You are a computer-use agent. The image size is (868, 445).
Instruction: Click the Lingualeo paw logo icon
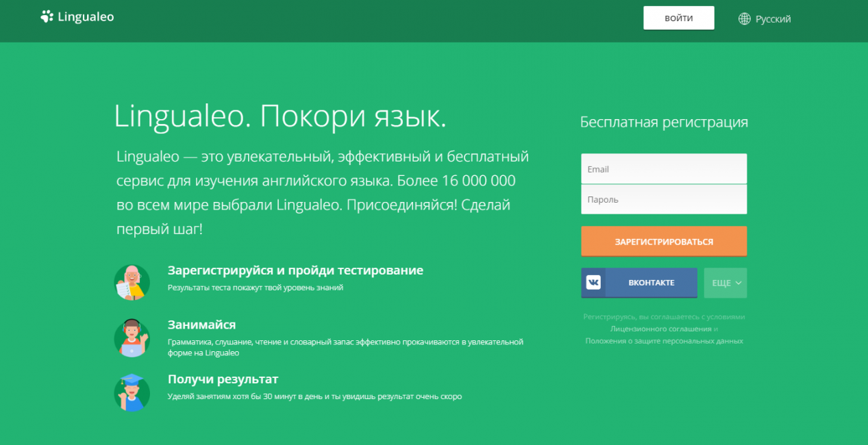[47, 16]
